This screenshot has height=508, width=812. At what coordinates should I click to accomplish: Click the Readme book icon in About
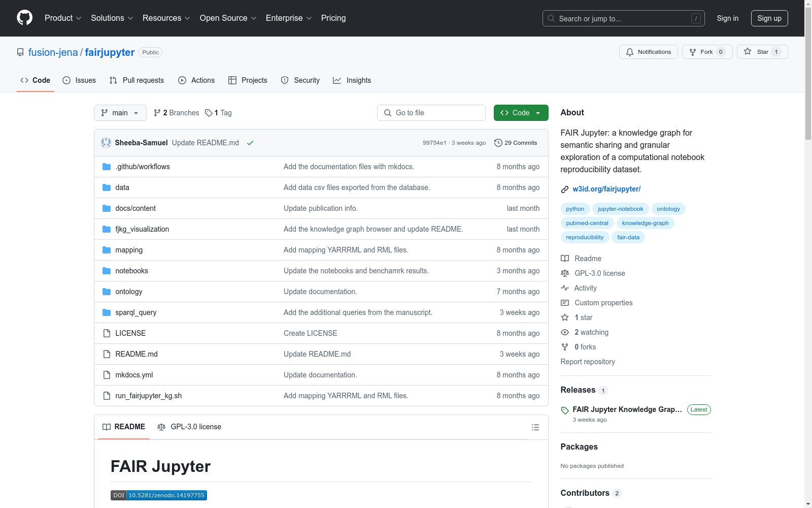point(565,259)
